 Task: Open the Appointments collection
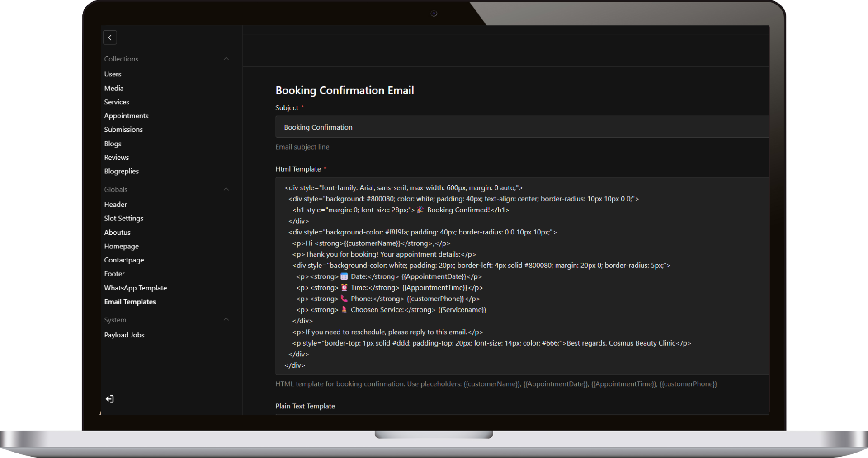(126, 116)
